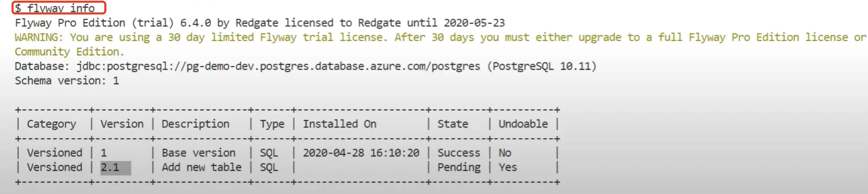Click the highlighted "flyway info" command

point(59,8)
